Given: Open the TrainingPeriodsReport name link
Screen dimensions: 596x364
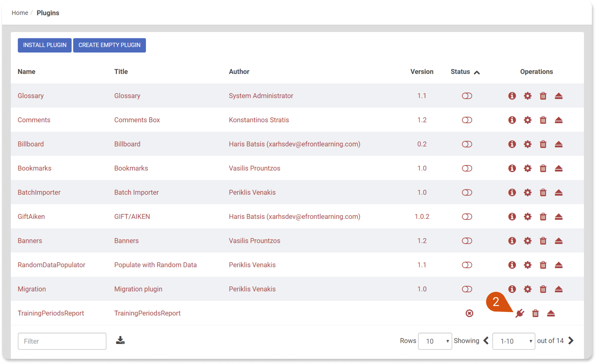Looking at the screenshot, I should 51,313.
